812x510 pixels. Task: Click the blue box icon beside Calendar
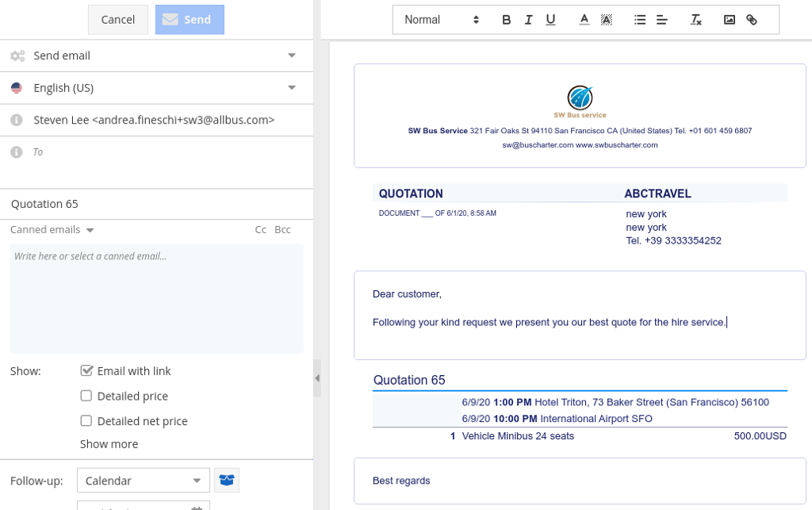227,480
